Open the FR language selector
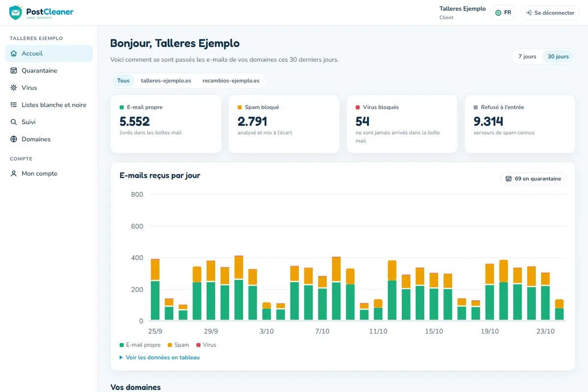This screenshot has width=588, height=392. coord(503,13)
